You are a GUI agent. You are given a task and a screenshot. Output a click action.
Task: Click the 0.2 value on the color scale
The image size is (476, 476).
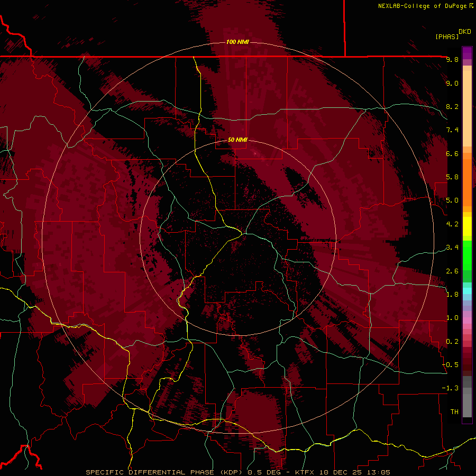pos(452,342)
